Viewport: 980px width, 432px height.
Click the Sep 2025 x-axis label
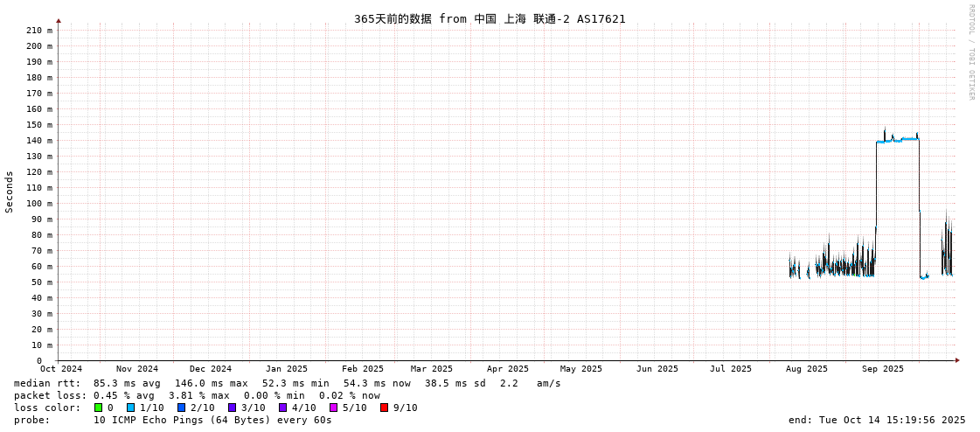pyautogui.click(x=883, y=369)
